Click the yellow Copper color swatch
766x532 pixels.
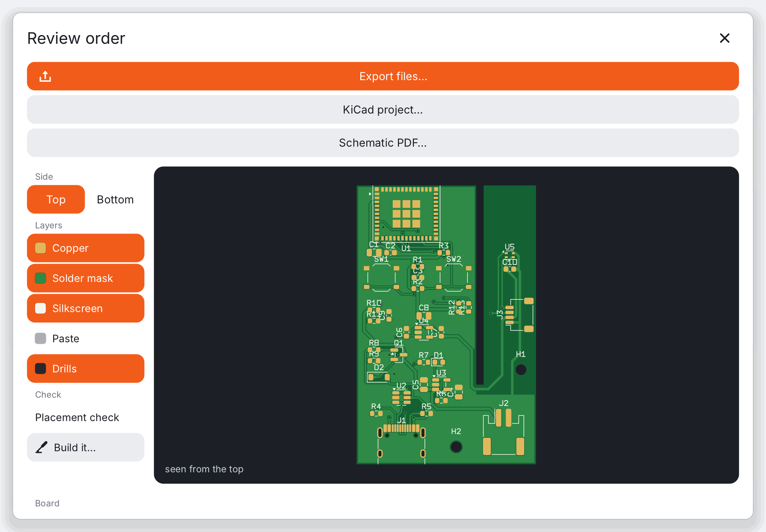coord(41,248)
